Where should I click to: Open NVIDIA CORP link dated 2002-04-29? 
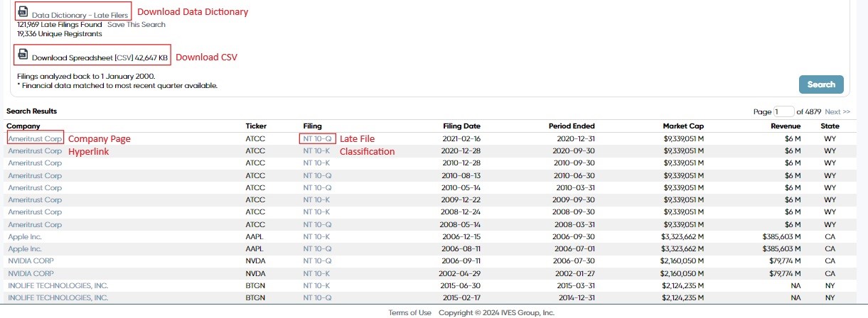click(x=31, y=273)
